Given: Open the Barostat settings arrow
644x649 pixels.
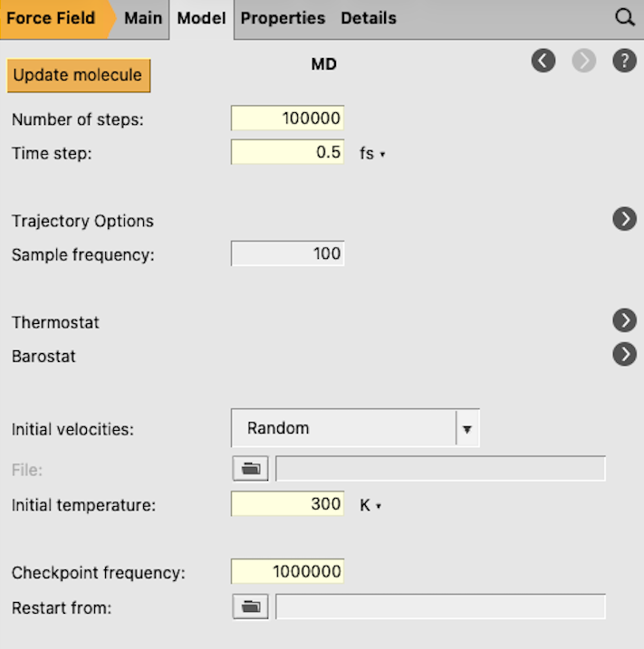Looking at the screenshot, I should tap(624, 354).
